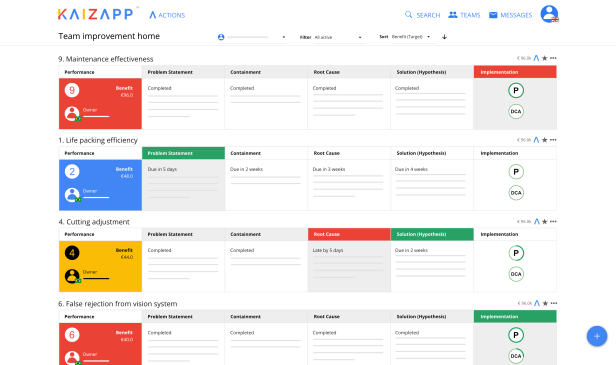
Task: Open actions icon for Life packing efficiency
Action: pyautogui.click(x=536, y=140)
